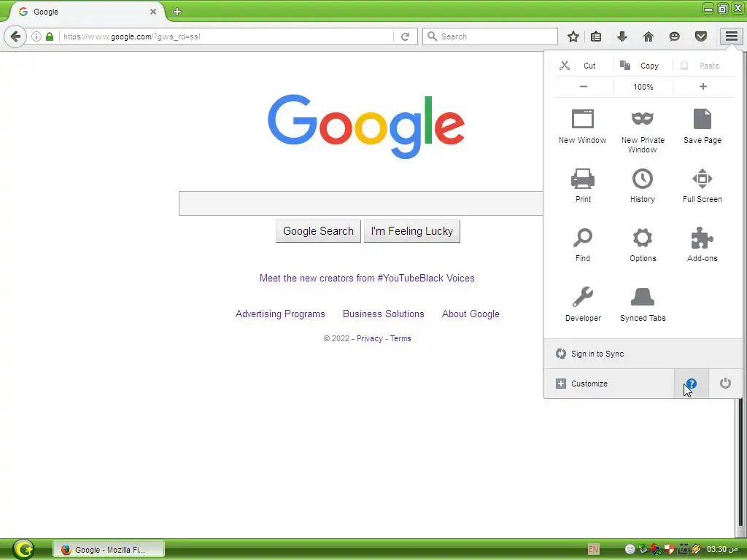The height and width of the screenshot is (560, 747).
Task: Close the hamburger menu button
Action: [x=732, y=36]
